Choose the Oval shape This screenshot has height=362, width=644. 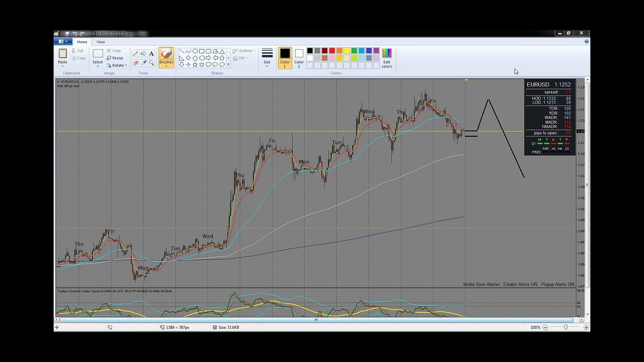pos(195,51)
